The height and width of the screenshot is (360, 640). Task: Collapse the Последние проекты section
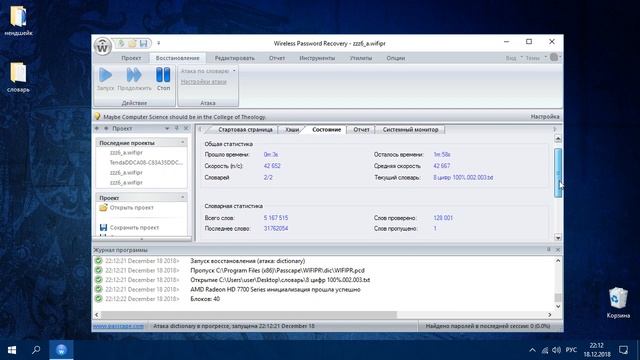[x=182, y=142]
